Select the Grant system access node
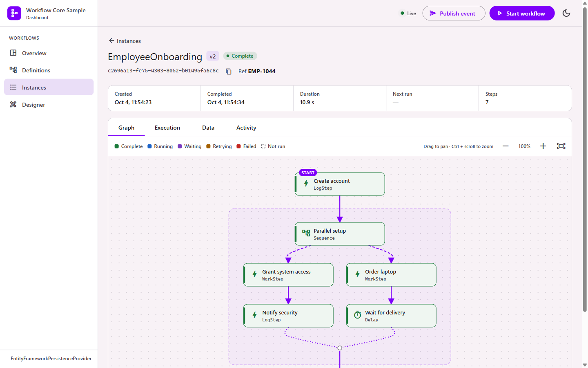Image resolution: width=588 pixels, height=368 pixels. pyautogui.click(x=288, y=275)
